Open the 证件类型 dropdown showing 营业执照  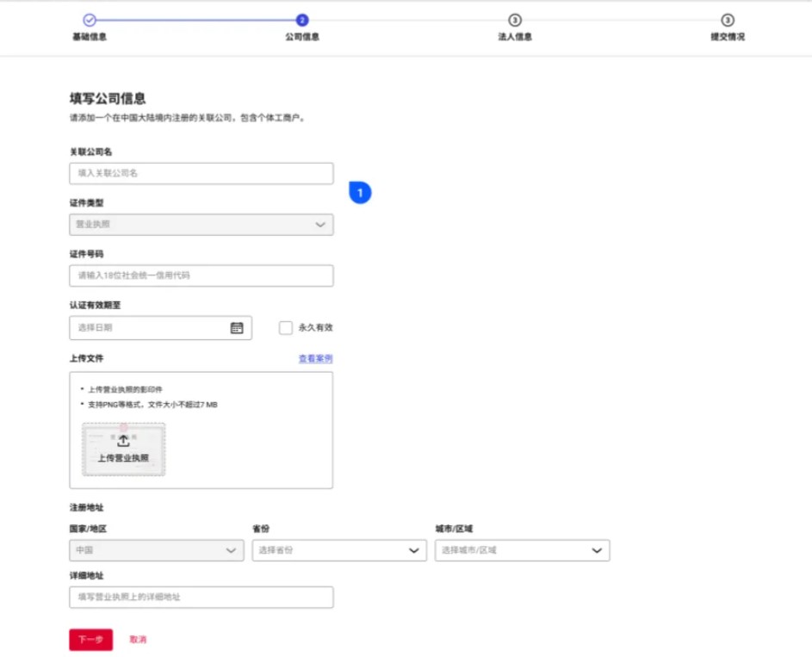click(201, 224)
